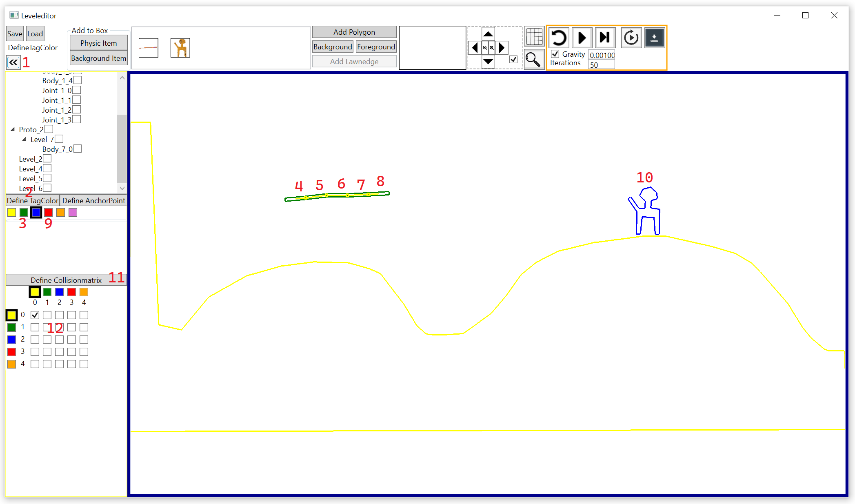Open the Define TagColor tab
Viewport: 855px width, 504px height.
pyautogui.click(x=33, y=201)
